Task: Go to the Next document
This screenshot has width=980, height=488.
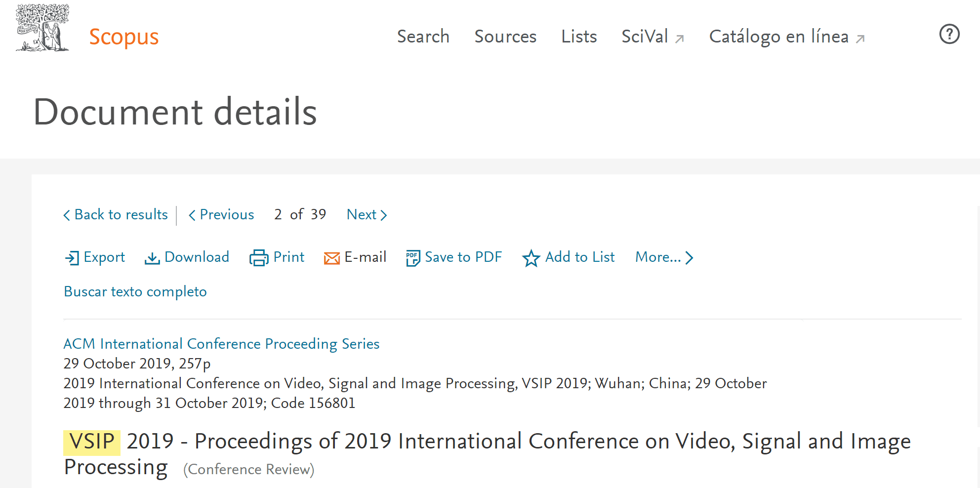Action: [362, 214]
